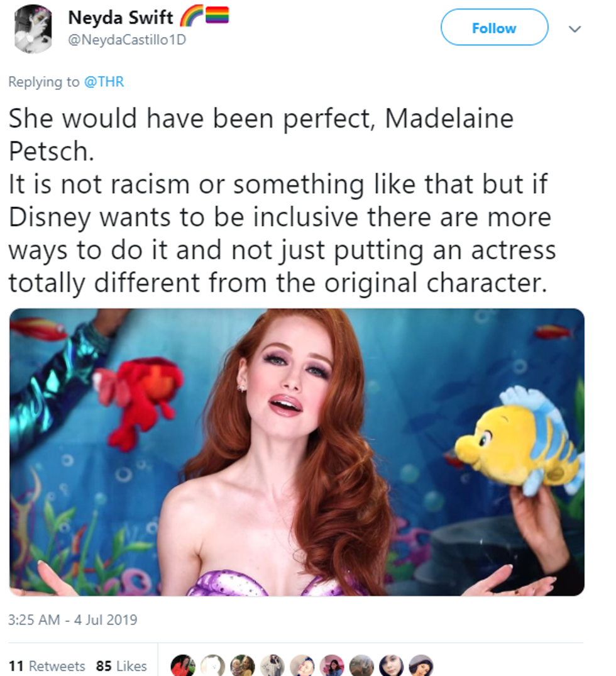Click the 3:25 AM - 4 Jul 2019 timestamp

(x=73, y=619)
